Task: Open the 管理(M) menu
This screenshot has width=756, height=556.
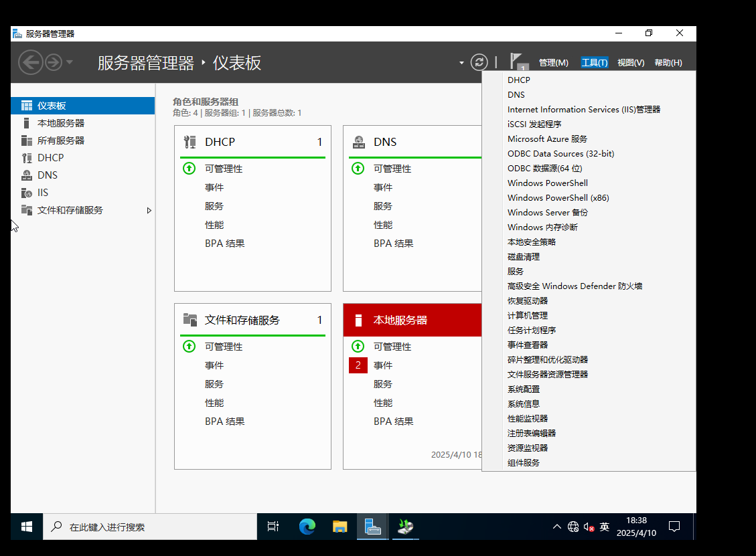Action: click(x=554, y=63)
